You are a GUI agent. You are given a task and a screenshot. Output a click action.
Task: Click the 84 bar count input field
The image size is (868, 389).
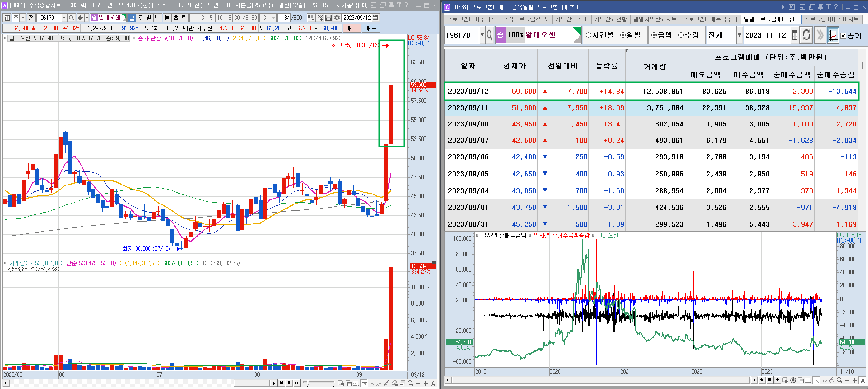284,18
